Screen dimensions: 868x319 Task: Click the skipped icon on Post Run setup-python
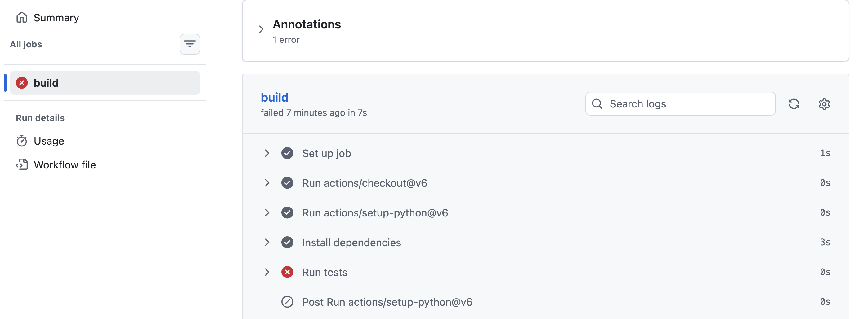coord(287,302)
